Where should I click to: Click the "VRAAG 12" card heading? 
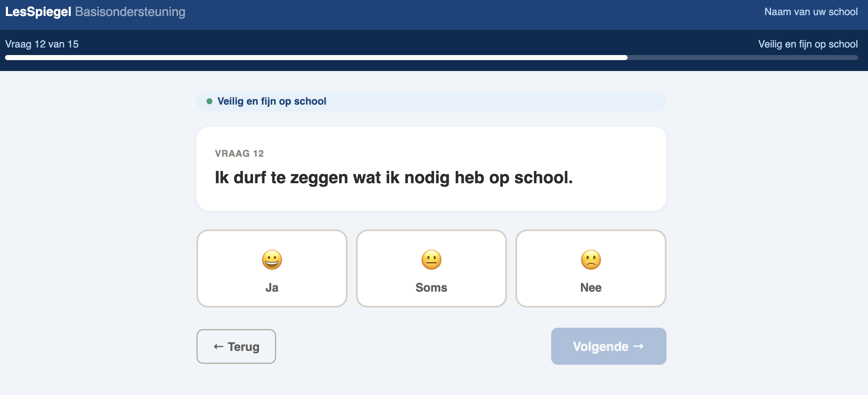click(239, 153)
